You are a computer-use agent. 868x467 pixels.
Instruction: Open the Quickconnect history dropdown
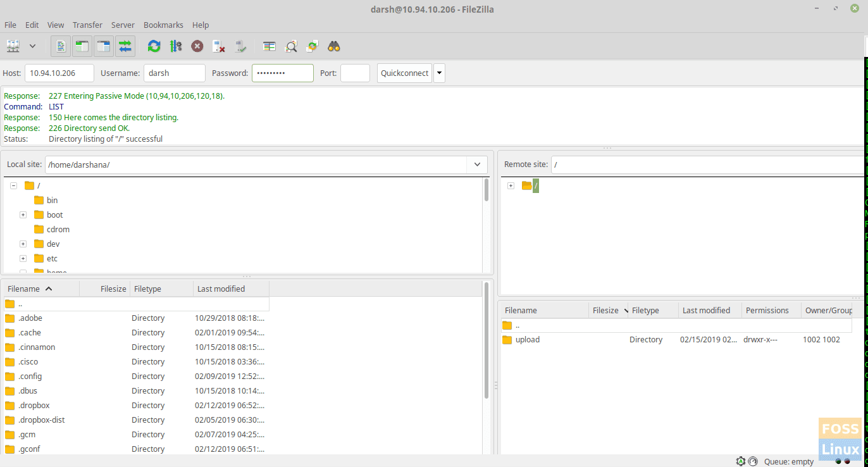439,73
